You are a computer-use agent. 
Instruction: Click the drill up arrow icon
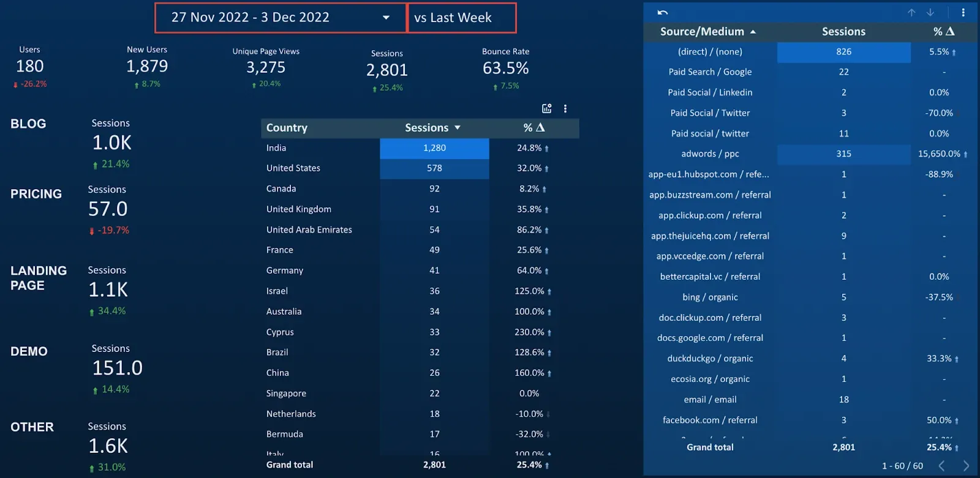coord(911,12)
